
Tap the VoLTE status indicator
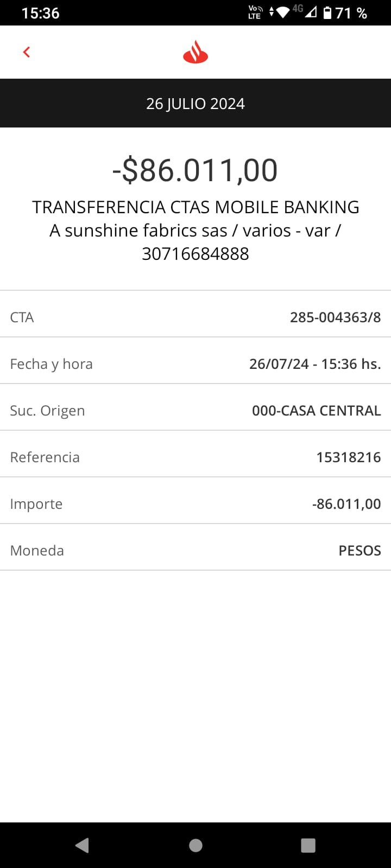(x=255, y=12)
